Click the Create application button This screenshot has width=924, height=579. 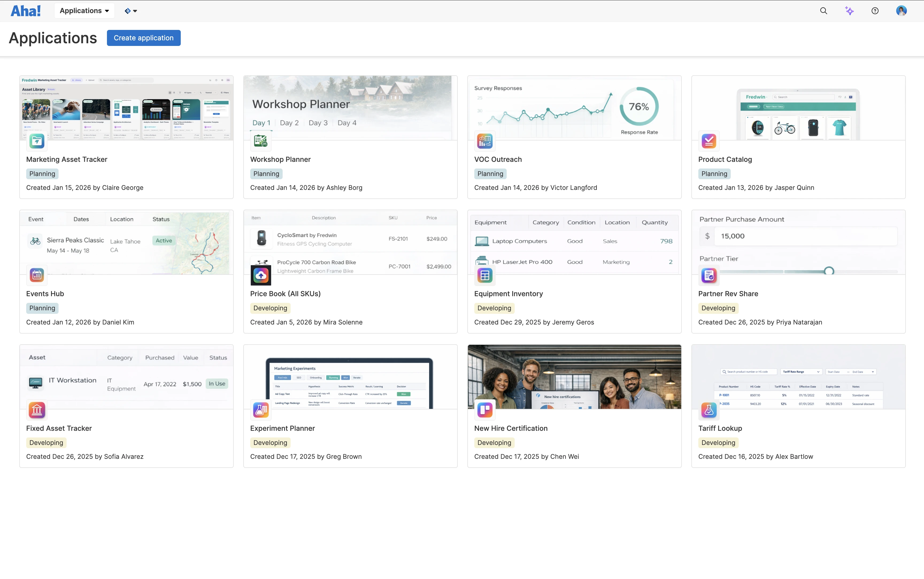tap(143, 38)
